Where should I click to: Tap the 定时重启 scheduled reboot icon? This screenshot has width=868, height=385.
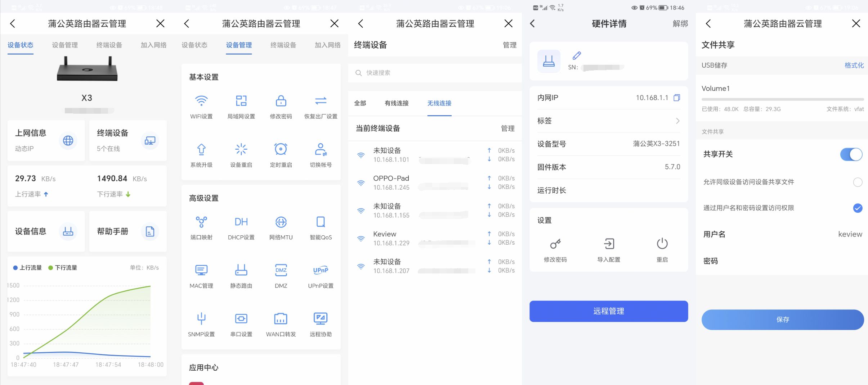point(281,149)
